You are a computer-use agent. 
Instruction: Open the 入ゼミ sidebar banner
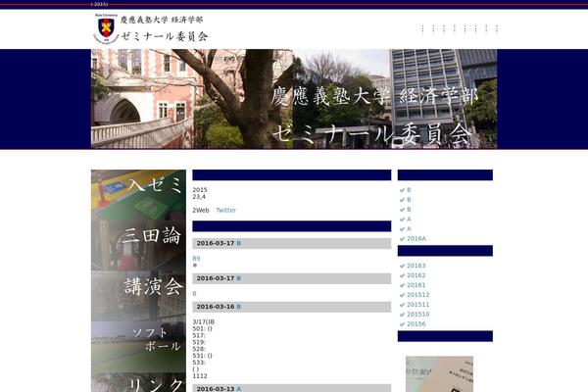pos(138,195)
